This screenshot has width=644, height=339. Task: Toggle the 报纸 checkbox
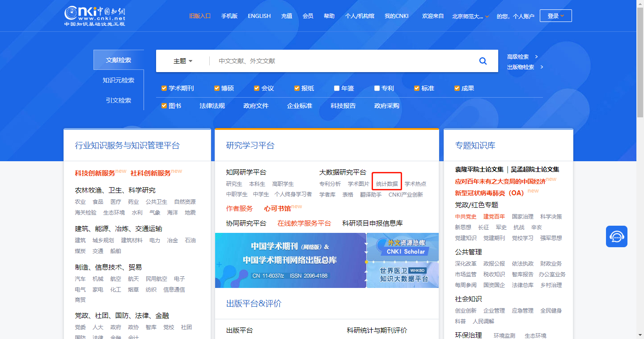coord(297,88)
